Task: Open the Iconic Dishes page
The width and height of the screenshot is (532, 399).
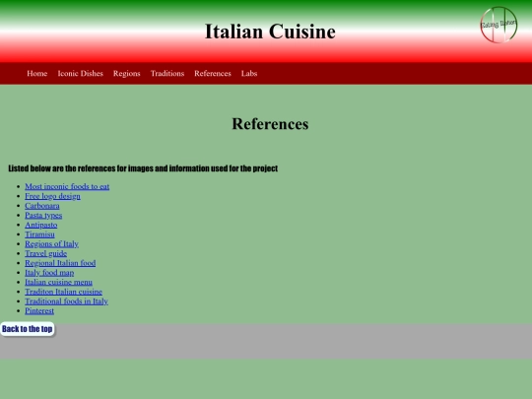Action: pyautogui.click(x=81, y=73)
